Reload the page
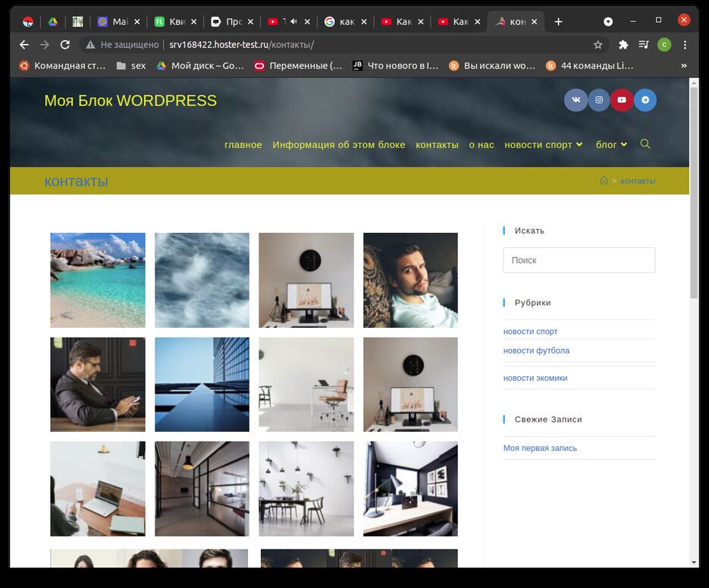Image resolution: width=709 pixels, height=588 pixels. pos(65,45)
